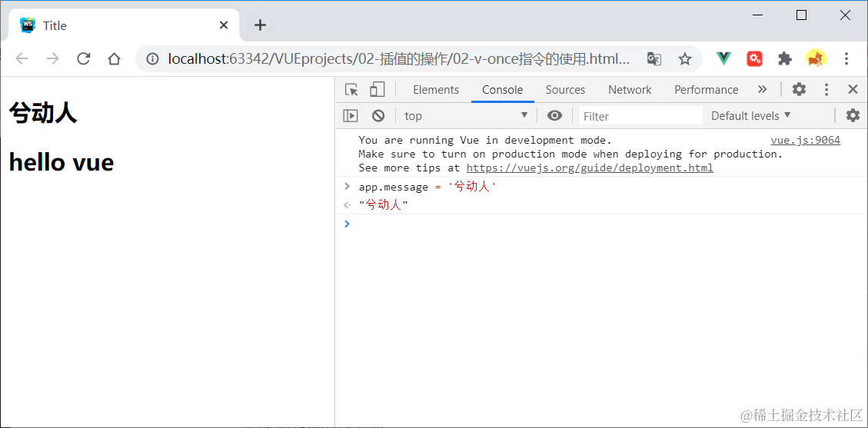
Task: Maximize the browser window
Action: 801,15
